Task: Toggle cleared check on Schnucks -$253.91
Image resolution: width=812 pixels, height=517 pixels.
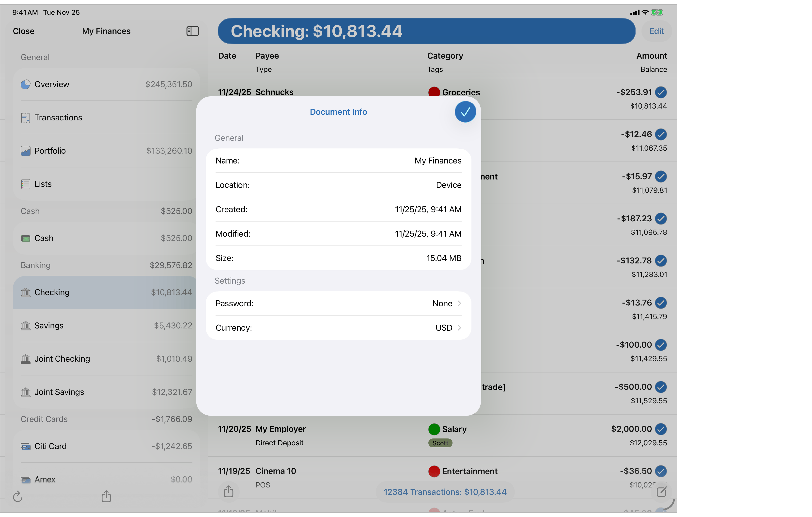Action: pos(661,92)
